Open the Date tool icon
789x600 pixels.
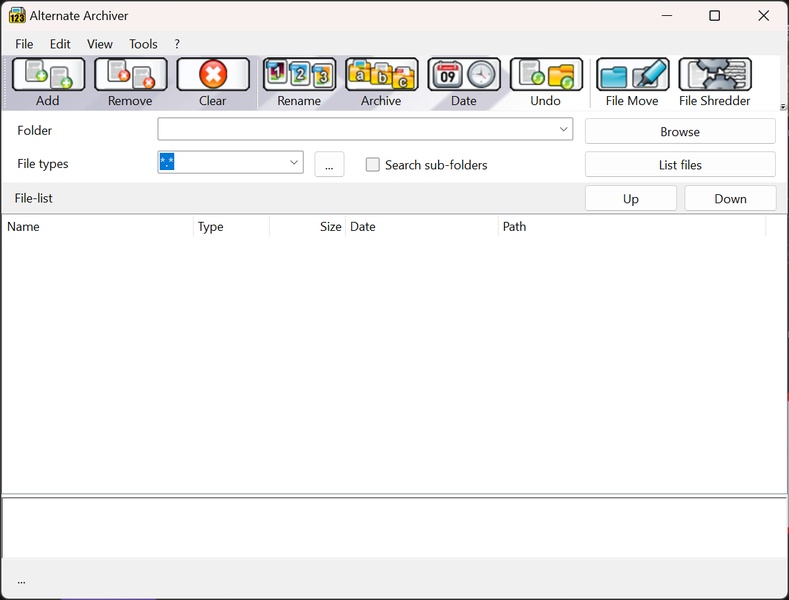(x=464, y=74)
